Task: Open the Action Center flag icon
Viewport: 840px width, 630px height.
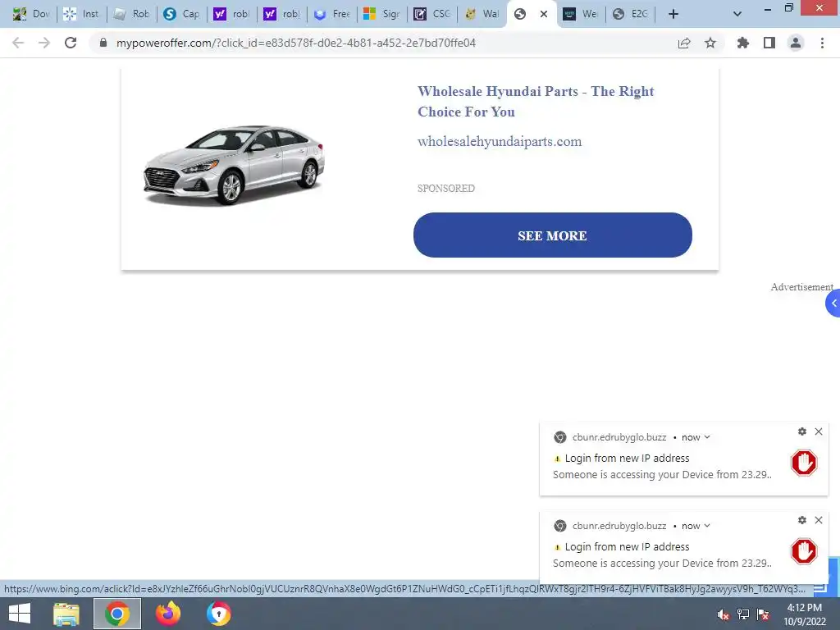Action: (x=763, y=614)
